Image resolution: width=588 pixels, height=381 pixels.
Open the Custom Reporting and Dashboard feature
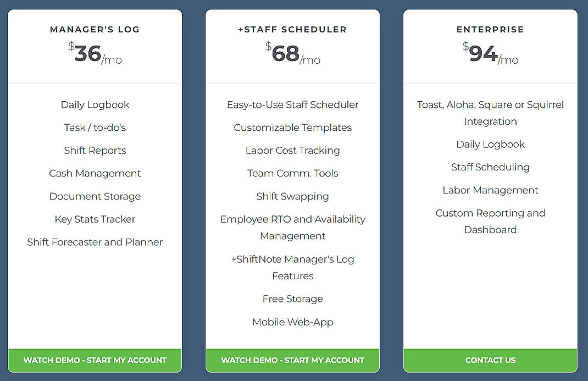pos(490,221)
